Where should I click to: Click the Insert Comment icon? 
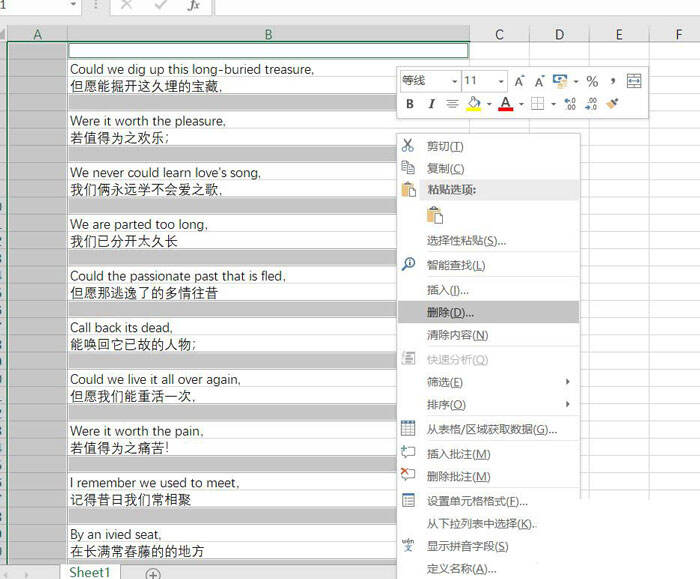tap(408, 452)
